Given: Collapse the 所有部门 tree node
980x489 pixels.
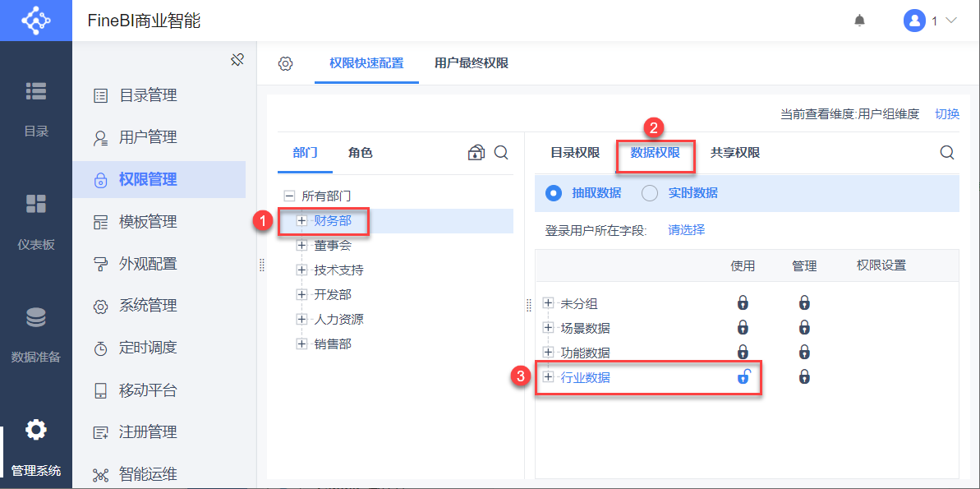Looking at the screenshot, I should point(289,196).
